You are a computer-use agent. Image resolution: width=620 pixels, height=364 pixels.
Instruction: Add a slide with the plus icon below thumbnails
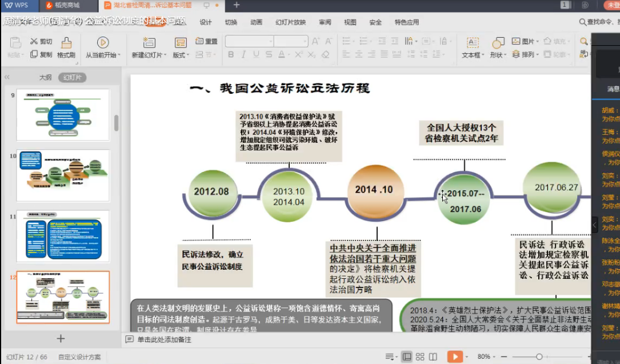pos(61,339)
